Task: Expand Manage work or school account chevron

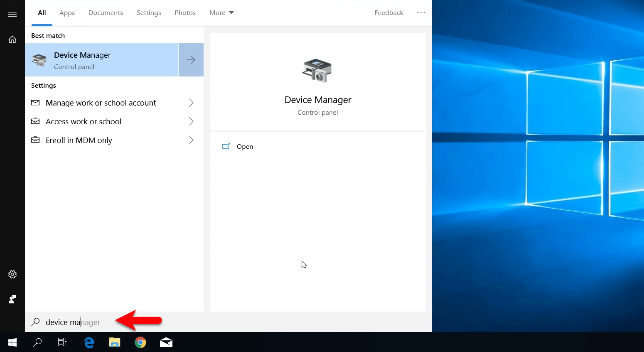Action: click(191, 103)
